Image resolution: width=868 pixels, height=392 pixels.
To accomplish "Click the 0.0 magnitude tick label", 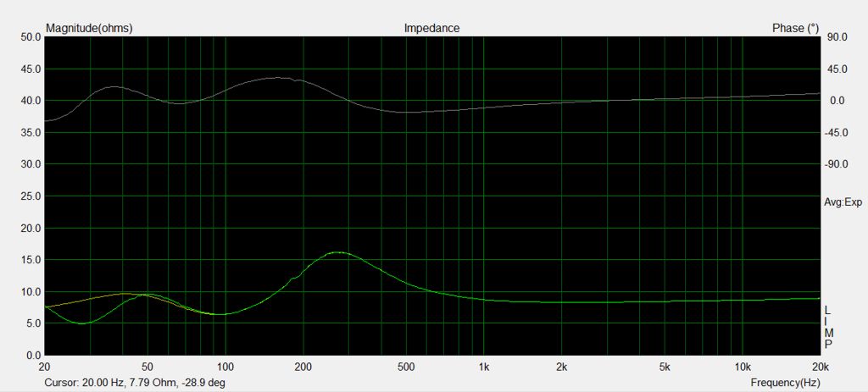I will [33, 356].
